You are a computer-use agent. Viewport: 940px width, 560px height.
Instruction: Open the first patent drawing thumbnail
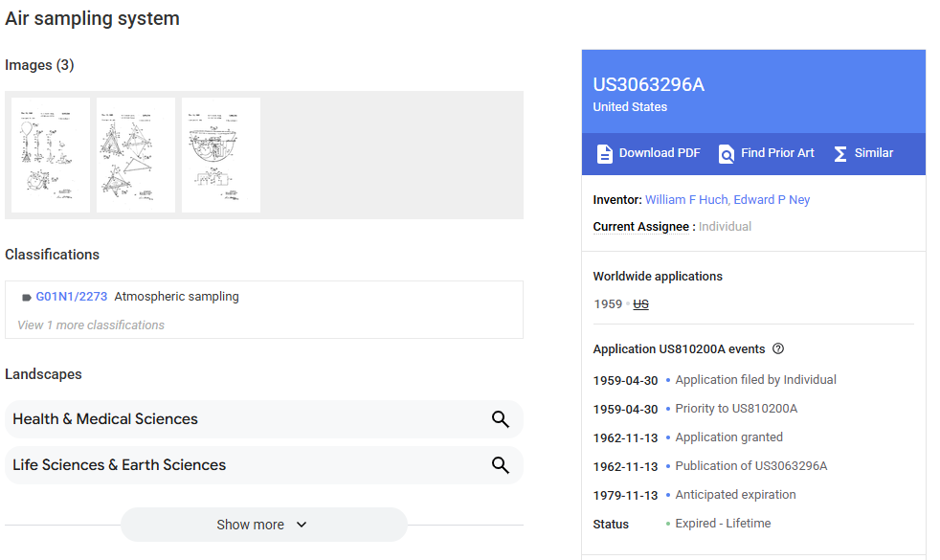pos(51,155)
